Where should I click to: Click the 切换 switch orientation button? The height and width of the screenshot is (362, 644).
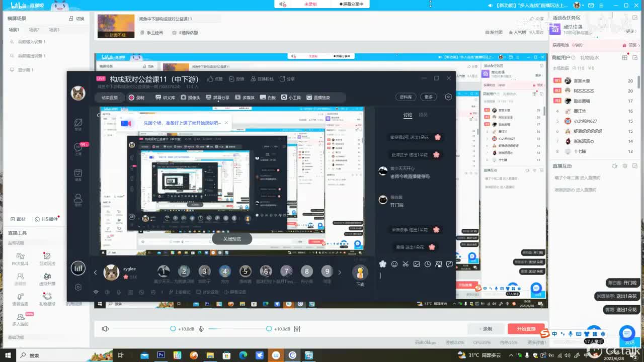click(77, 19)
